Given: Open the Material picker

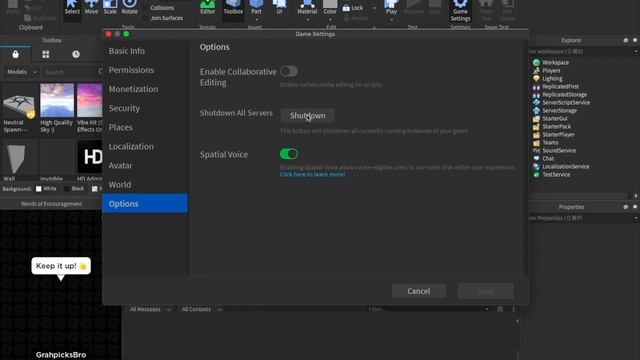Looking at the screenshot, I should tap(307, 8).
